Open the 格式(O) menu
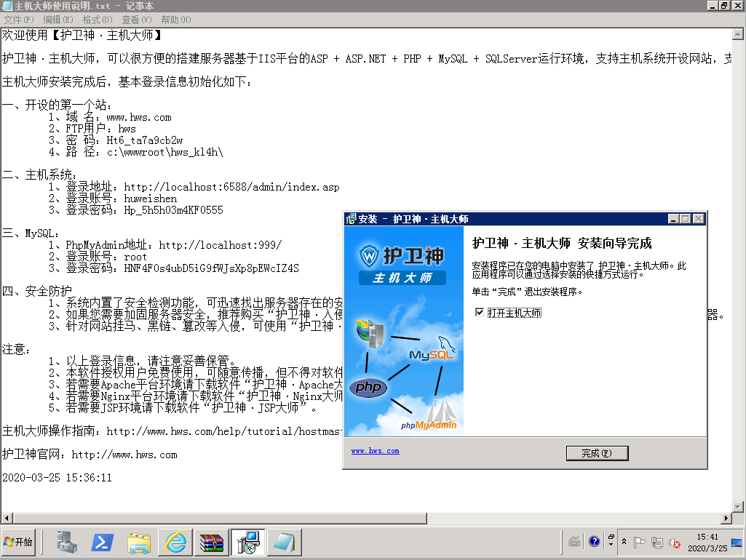 (x=98, y=20)
